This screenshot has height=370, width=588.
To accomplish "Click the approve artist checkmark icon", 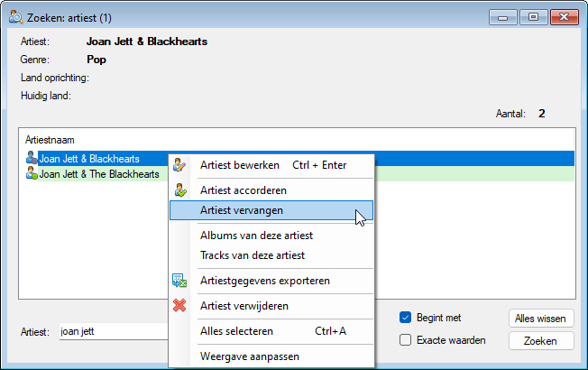I will point(180,190).
